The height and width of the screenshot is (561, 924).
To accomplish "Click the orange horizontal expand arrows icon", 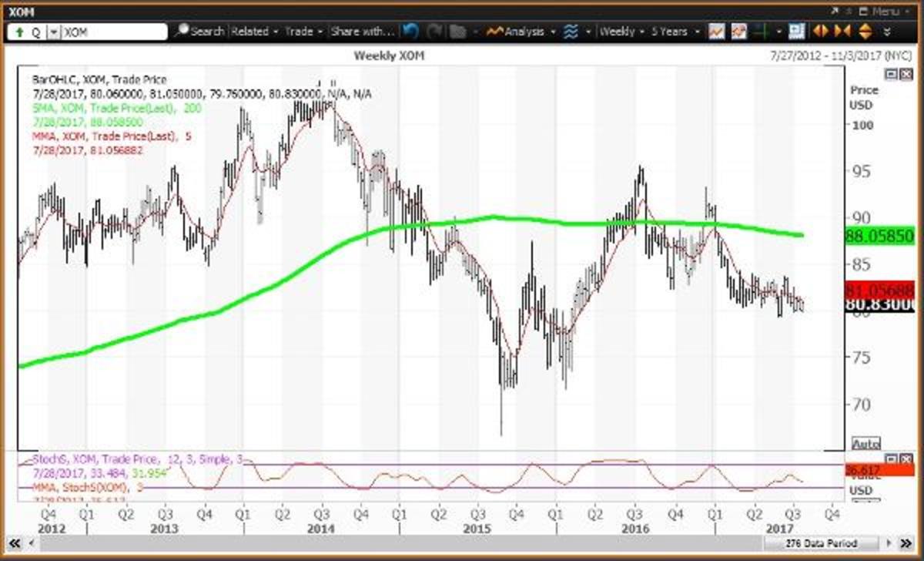I will click(820, 32).
